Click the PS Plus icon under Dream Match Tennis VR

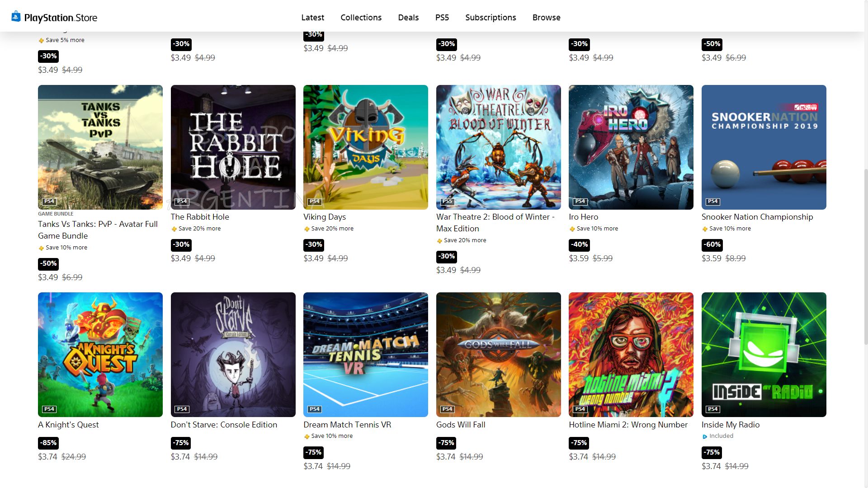(x=307, y=436)
